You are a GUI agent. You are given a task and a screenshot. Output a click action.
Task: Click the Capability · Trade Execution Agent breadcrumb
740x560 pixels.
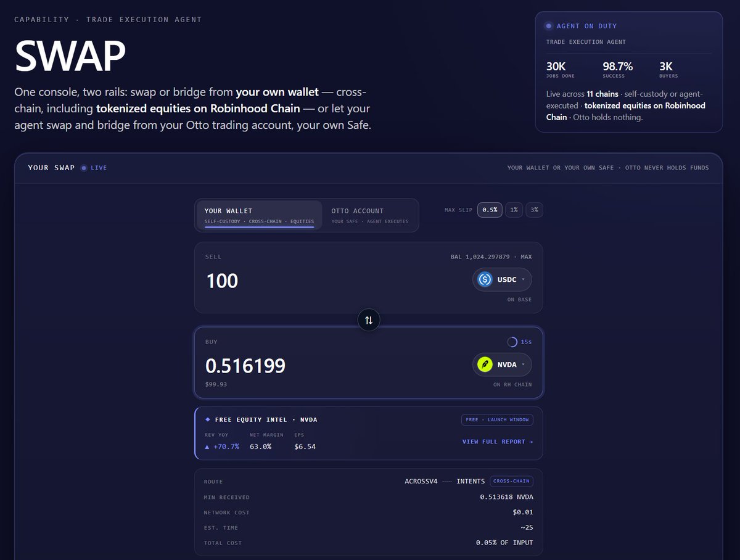click(x=108, y=19)
